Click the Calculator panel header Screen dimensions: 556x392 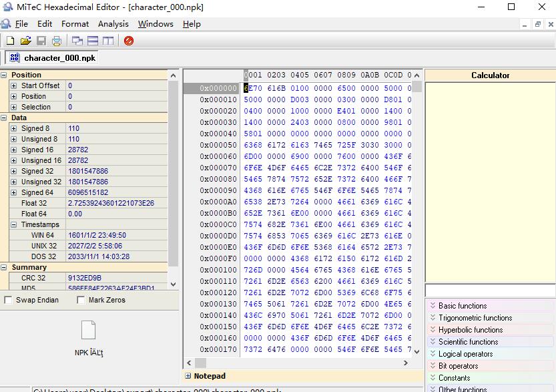(x=490, y=75)
